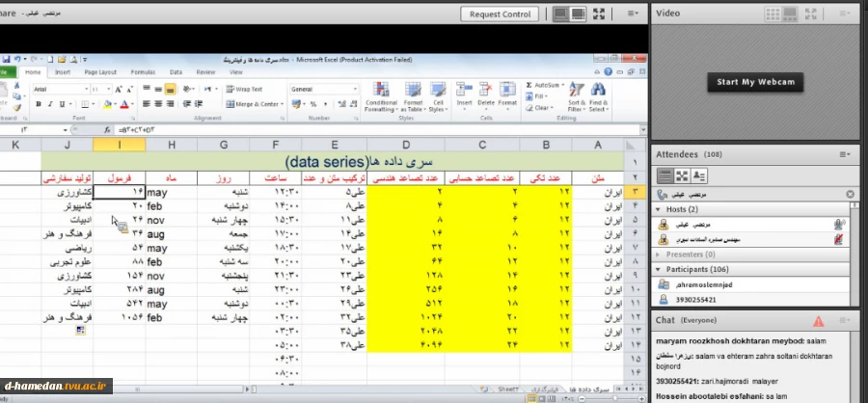
Task: Toggle Wrap Text
Action: pos(244,89)
